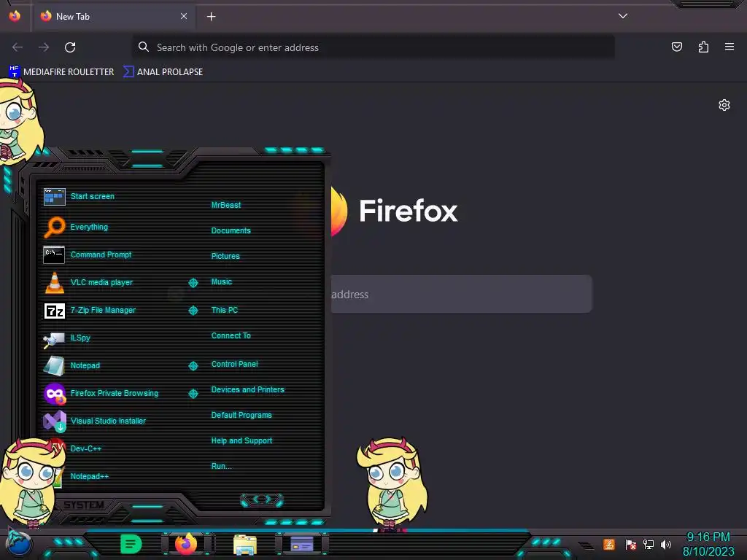This screenshot has height=560, width=747.
Task: Open the shutdown arrows control in start menu
Action: coord(262,499)
